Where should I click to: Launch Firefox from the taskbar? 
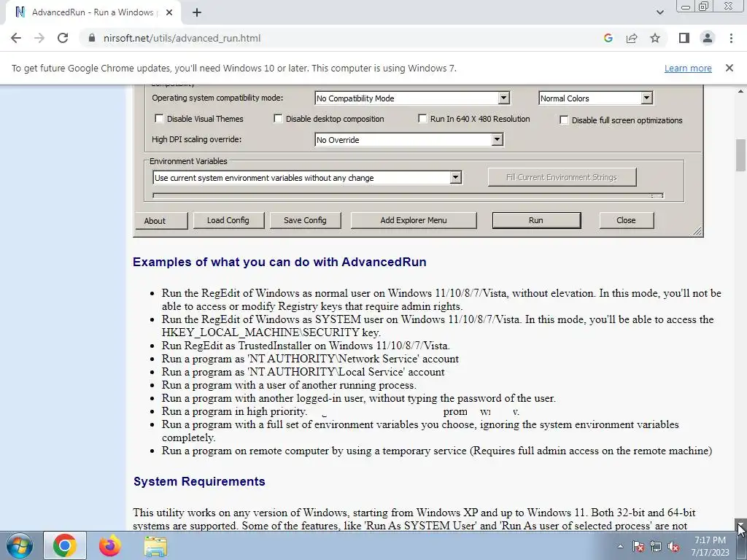pos(110,545)
